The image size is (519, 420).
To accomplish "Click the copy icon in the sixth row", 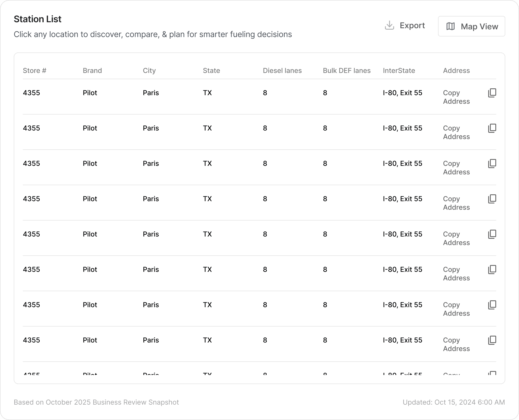I will [492, 270].
